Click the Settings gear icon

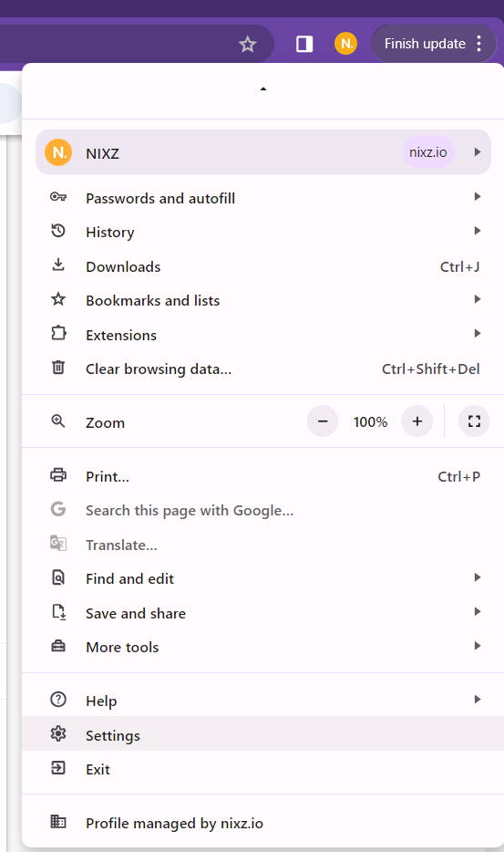[58, 733]
